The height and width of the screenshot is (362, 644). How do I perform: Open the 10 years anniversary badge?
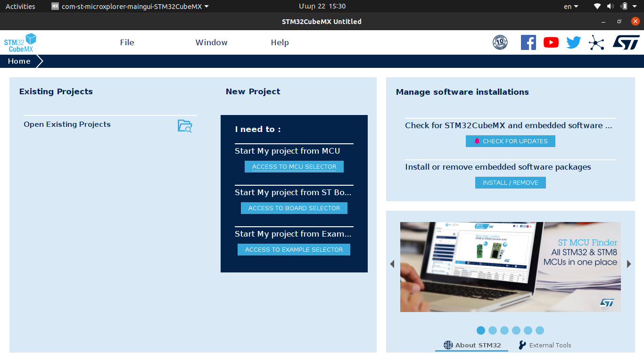tap(500, 42)
